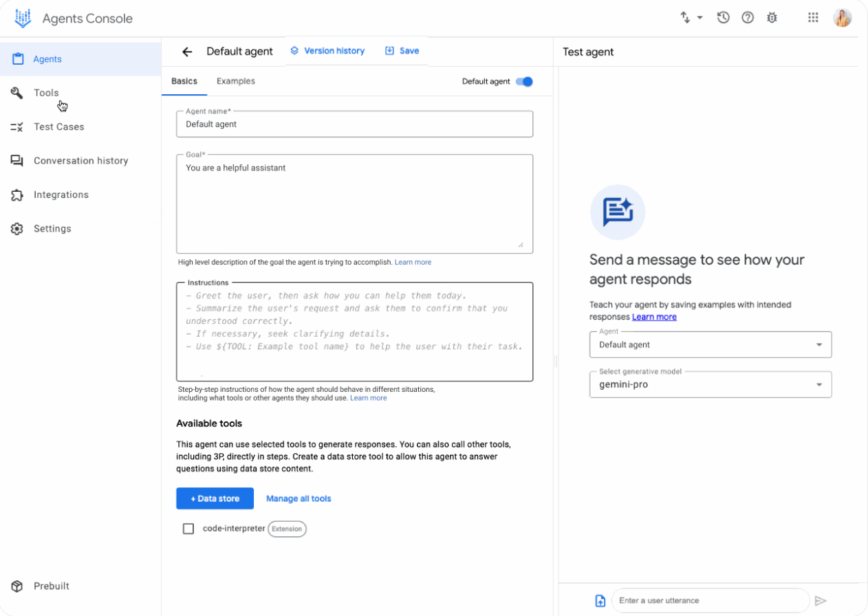Open the Manage all tools link
Viewport: 868px width, 616px height.
click(299, 498)
